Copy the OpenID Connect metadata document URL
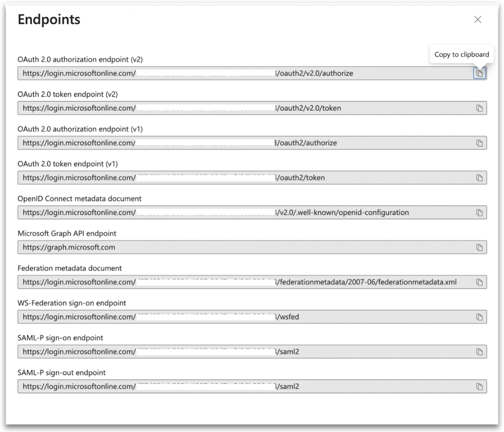504x432 pixels. (479, 212)
